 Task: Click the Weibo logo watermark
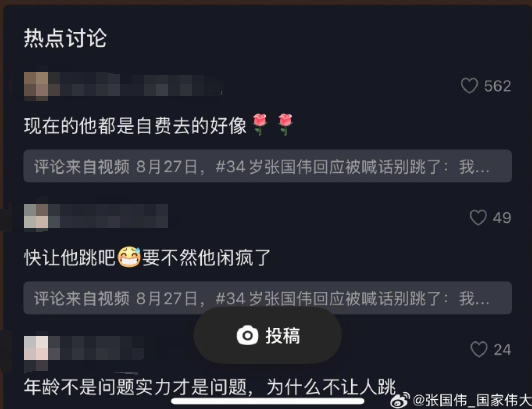(x=400, y=400)
